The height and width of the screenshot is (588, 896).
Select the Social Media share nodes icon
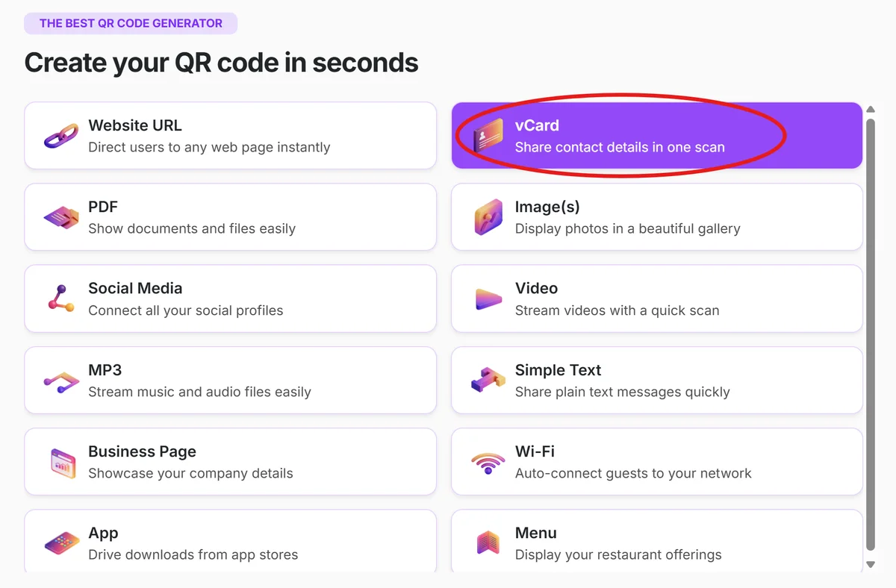pyautogui.click(x=62, y=298)
